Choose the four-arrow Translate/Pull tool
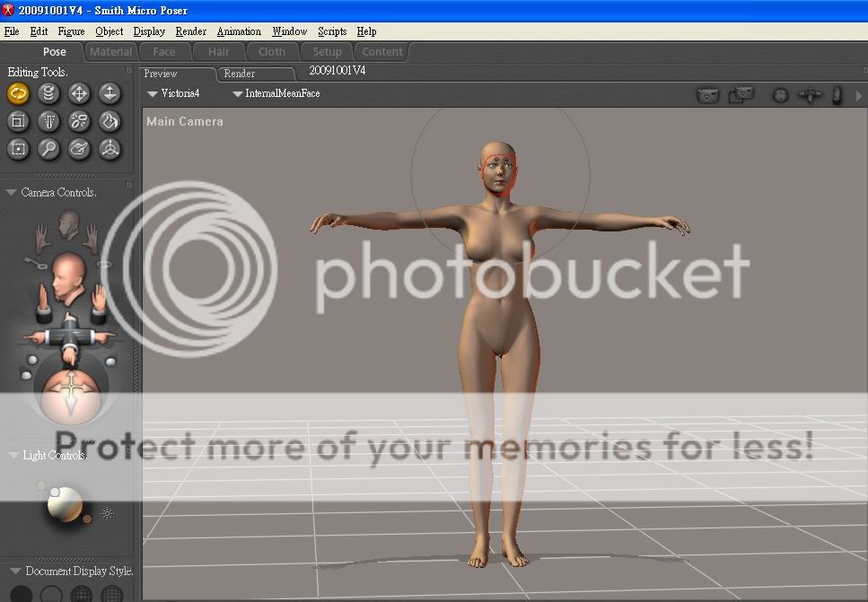Image resolution: width=868 pixels, height=602 pixels. [x=79, y=92]
